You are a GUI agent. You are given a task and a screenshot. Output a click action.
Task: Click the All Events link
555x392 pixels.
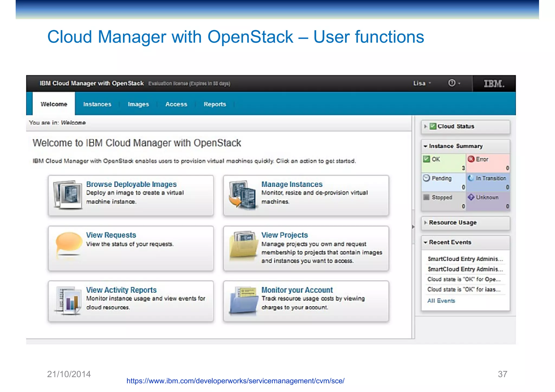(x=441, y=301)
